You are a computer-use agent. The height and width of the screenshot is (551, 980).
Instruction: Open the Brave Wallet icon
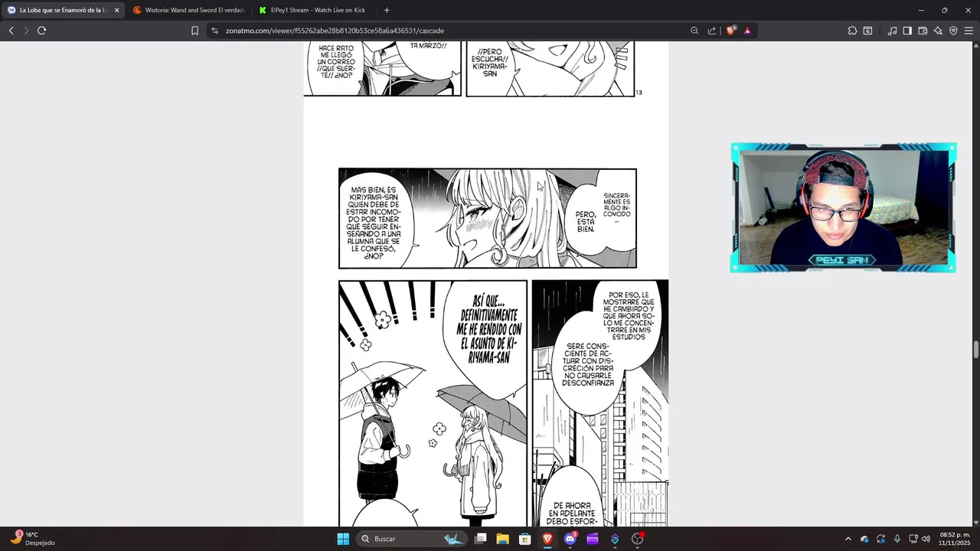(923, 31)
